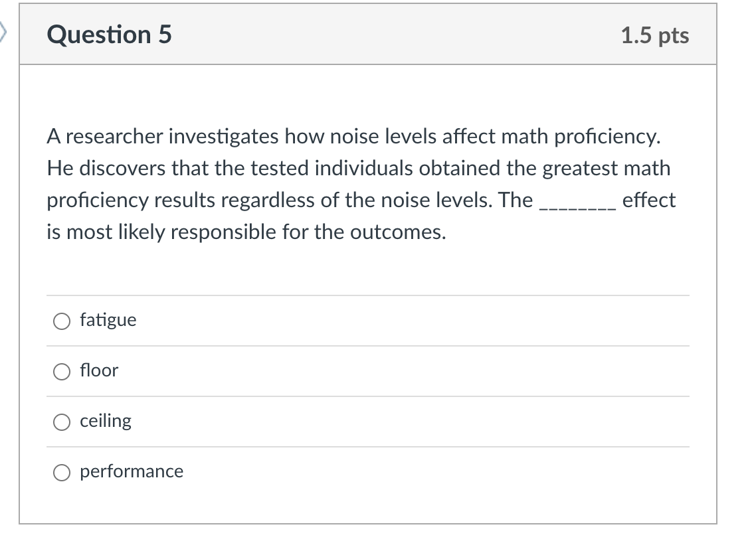
Task: Select the fatigue radio button
Action: pos(62,321)
